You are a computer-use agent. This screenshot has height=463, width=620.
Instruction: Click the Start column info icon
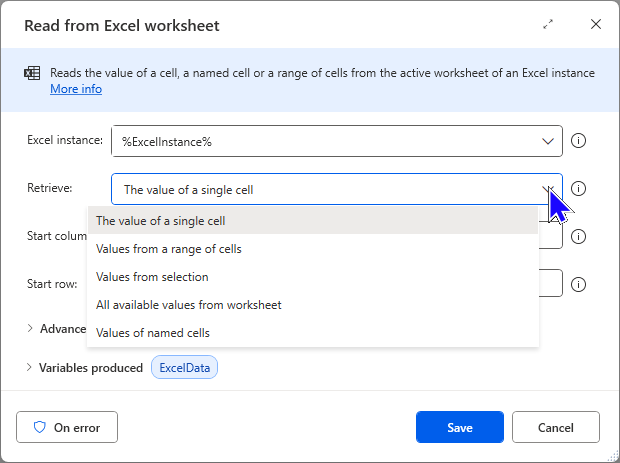pos(578,236)
